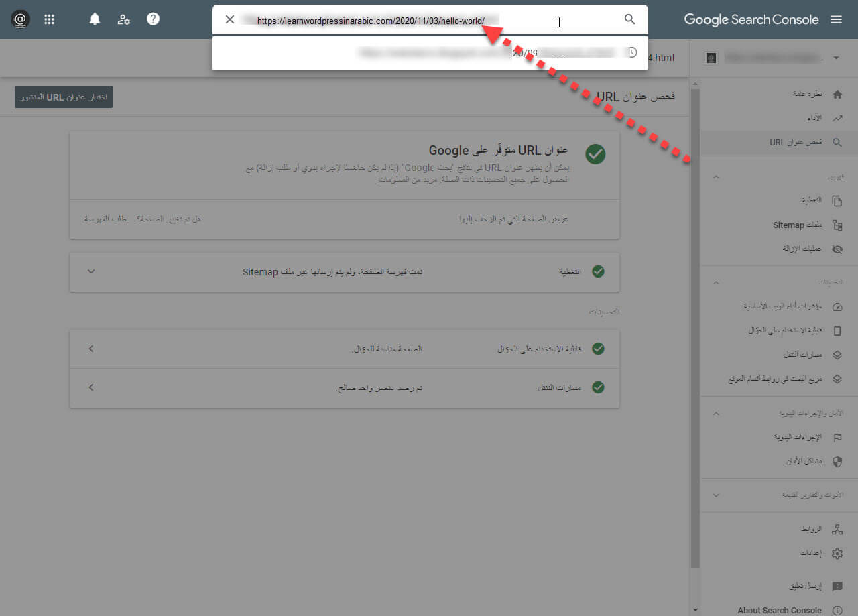
Task: Click هل تم تغيير الصفحة؟ text
Action: [169, 219]
